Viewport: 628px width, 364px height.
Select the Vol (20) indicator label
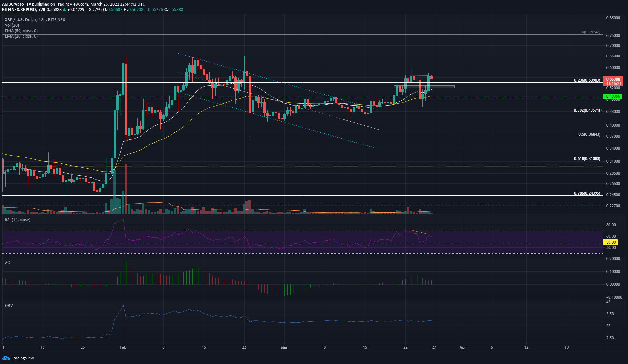12,25
